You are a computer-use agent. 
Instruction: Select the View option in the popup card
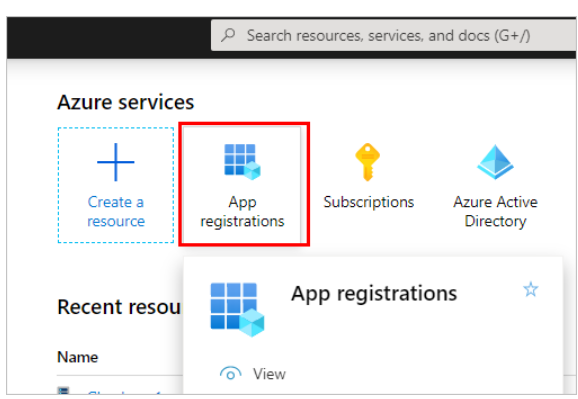(269, 374)
